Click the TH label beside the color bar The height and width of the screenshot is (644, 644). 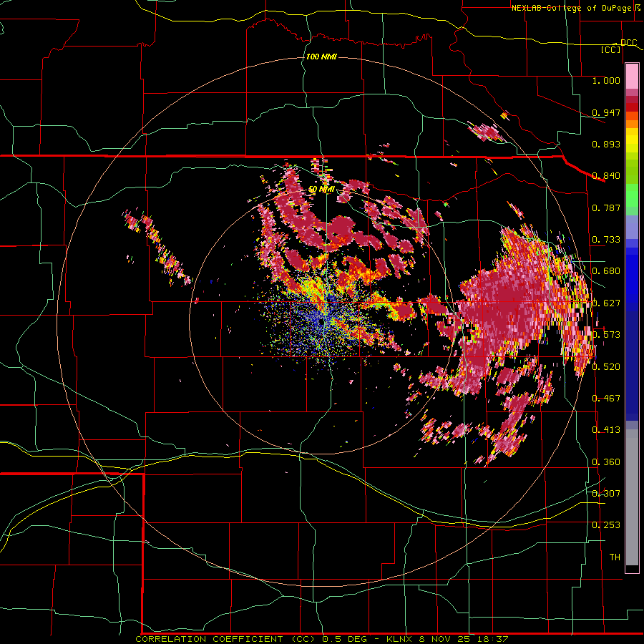(615, 557)
